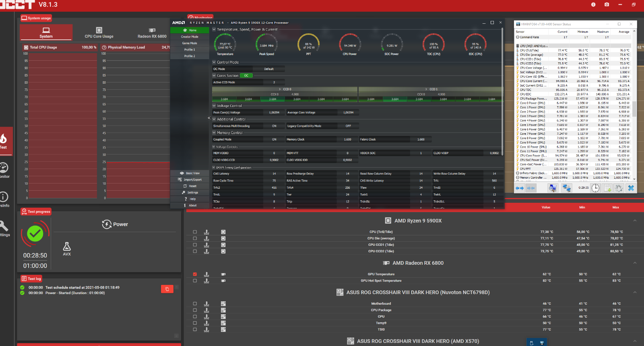Collapse Voltage Control section
The width and height of the screenshot is (644, 346).
pyautogui.click(x=214, y=106)
